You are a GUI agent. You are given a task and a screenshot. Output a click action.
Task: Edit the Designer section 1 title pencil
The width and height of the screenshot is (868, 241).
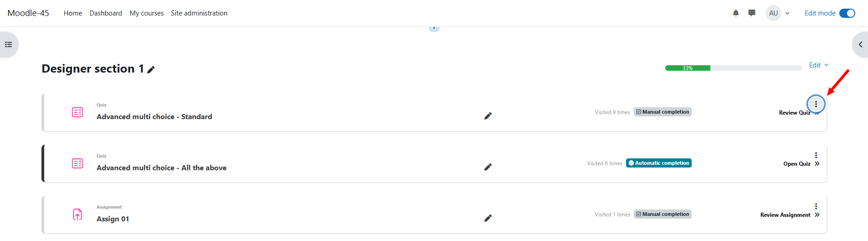click(x=151, y=70)
